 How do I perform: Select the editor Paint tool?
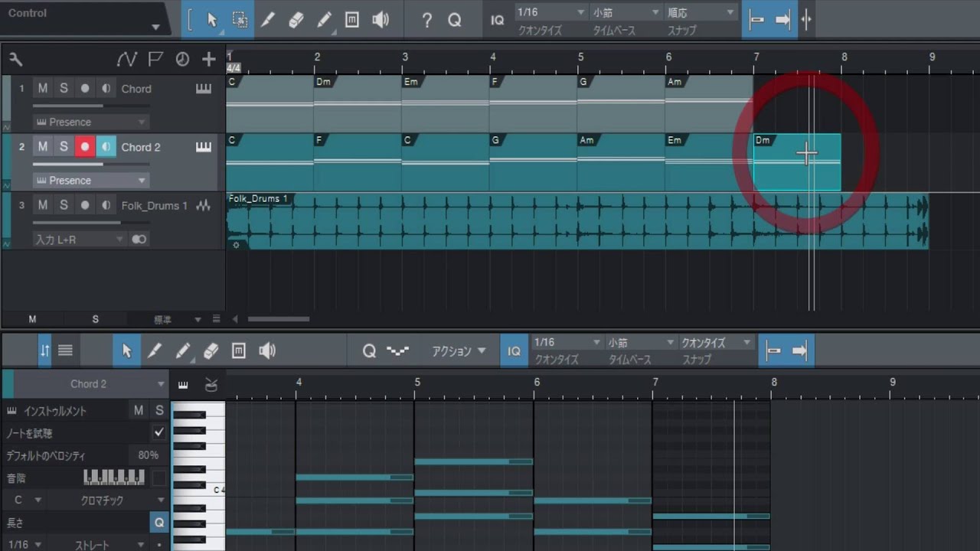(183, 350)
